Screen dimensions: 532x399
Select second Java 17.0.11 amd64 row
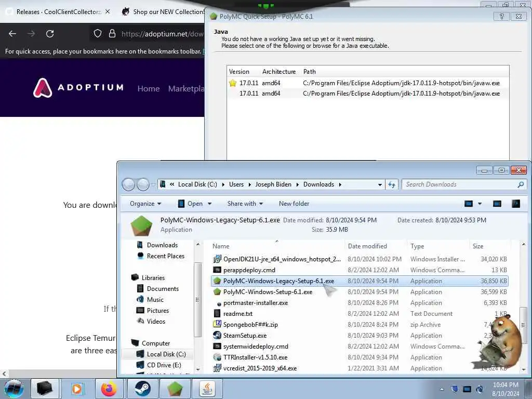pyautogui.click(x=368, y=94)
